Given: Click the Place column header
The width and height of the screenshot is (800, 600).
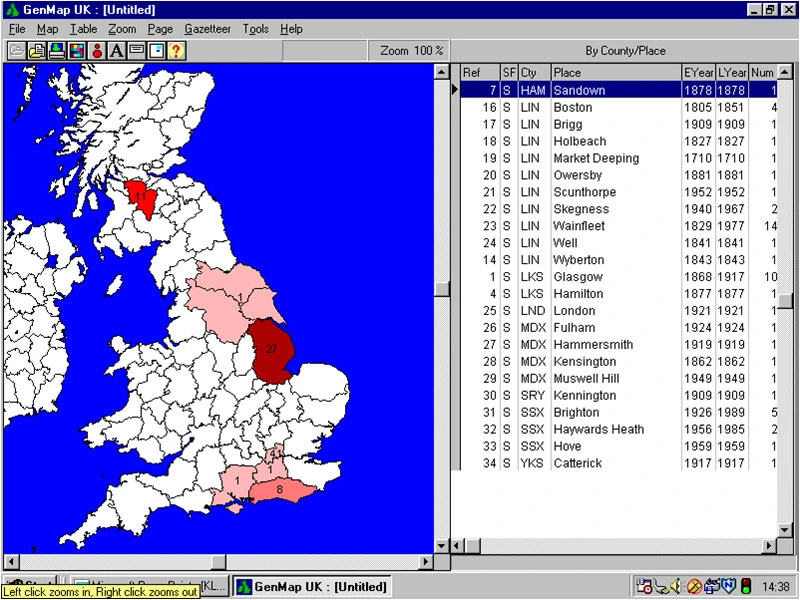Looking at the screenshot, I should [x=615, y=72].
